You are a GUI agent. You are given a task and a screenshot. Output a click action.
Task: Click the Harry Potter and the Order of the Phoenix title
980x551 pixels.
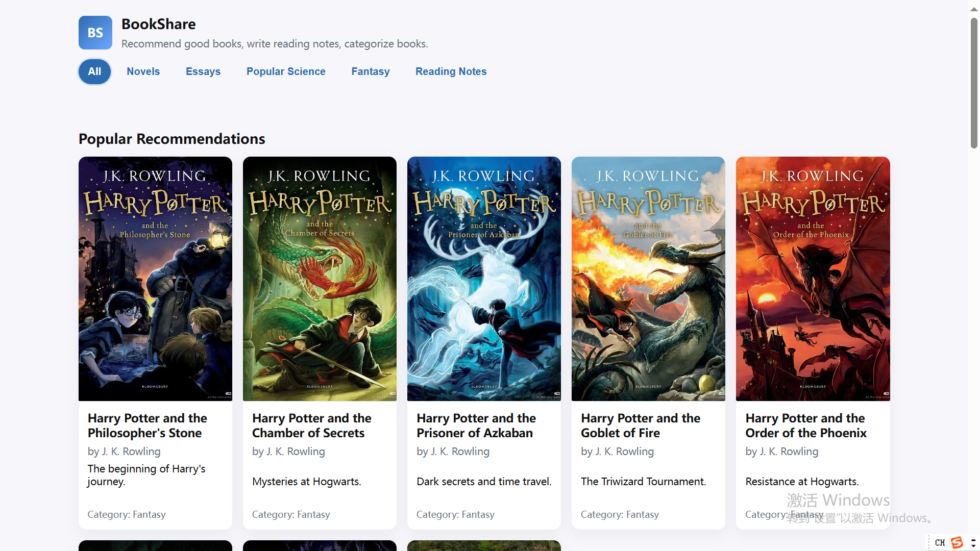click(x=805, y=425)
